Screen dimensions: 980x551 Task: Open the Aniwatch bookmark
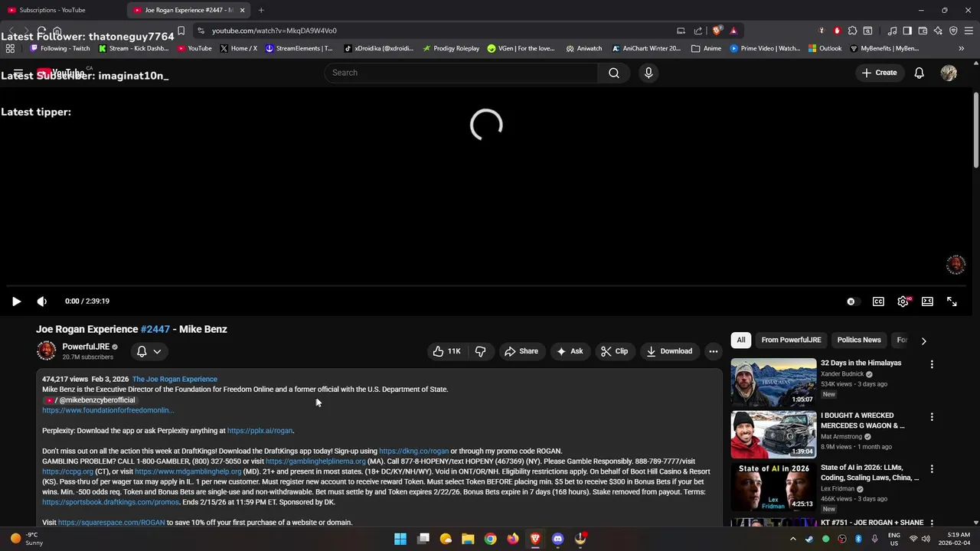(583, 48)
